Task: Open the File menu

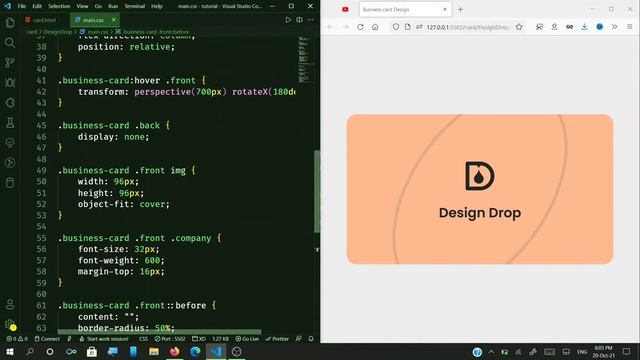Action: tap(22, 6)
